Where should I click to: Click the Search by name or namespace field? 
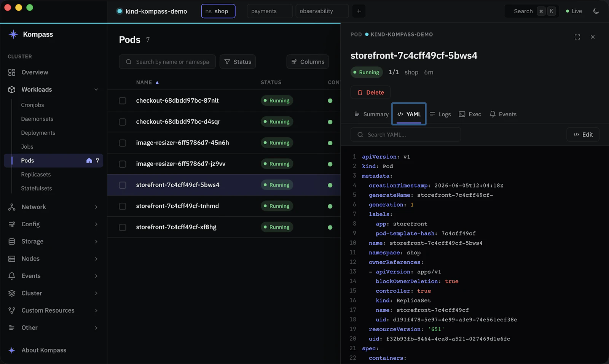coord(167,62)
